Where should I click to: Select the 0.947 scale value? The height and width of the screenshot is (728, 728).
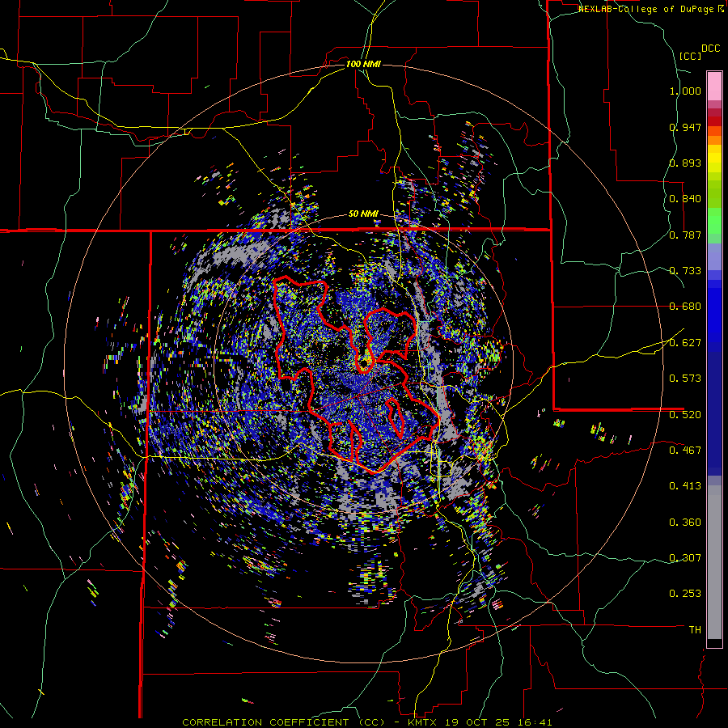click(x=685, y=127)
